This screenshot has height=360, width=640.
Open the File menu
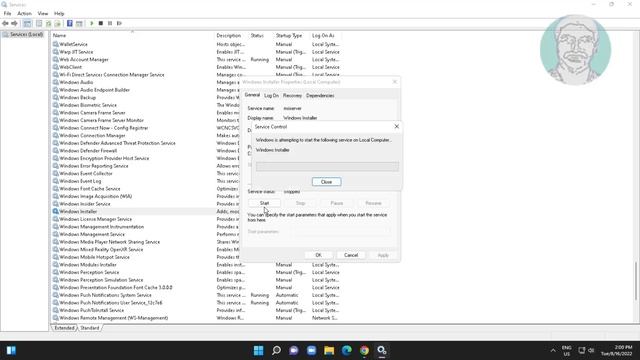[x=7, y=13]
